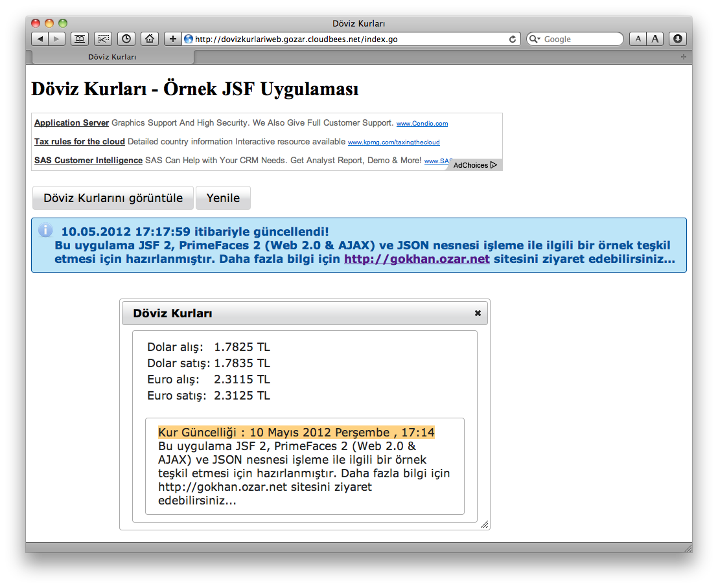Click in the URL address field
Screen dimensions: 718x588
click(x=350, y=39)
